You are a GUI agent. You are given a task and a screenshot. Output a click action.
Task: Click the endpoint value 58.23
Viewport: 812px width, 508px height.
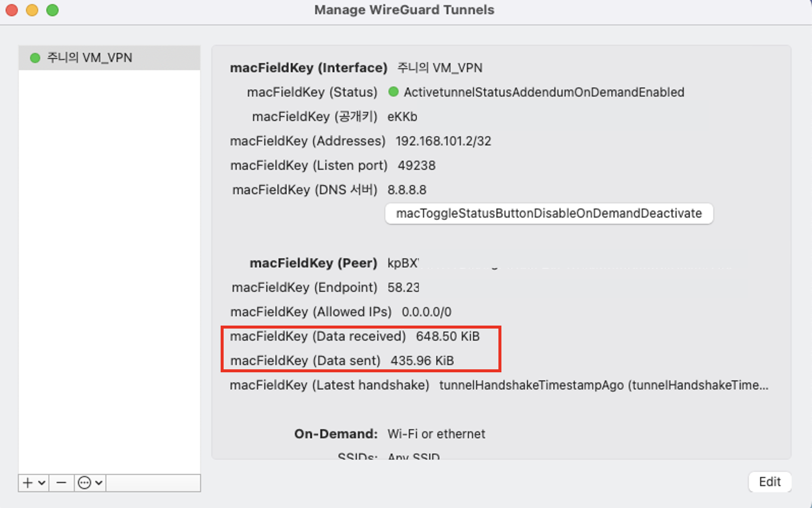tap(403, 287)
